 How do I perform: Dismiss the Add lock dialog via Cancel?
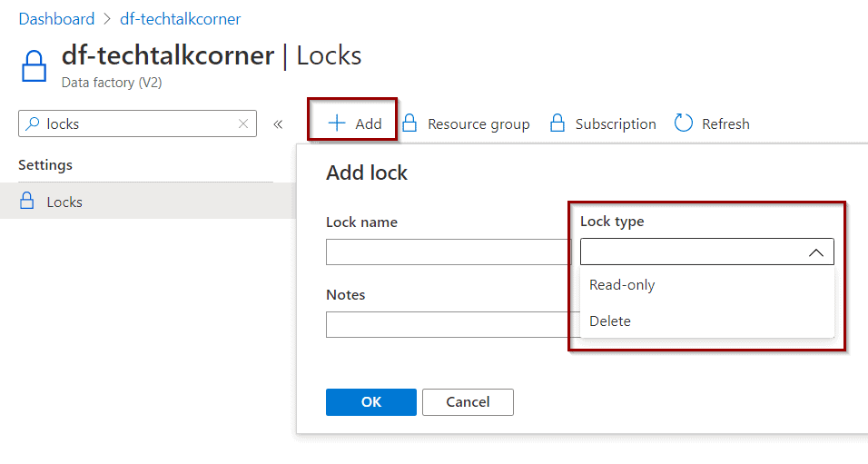click(468, 402)
